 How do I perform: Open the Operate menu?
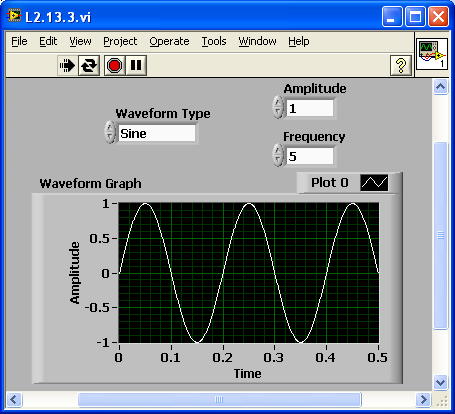pyautogui.click(x=169, y=41)
